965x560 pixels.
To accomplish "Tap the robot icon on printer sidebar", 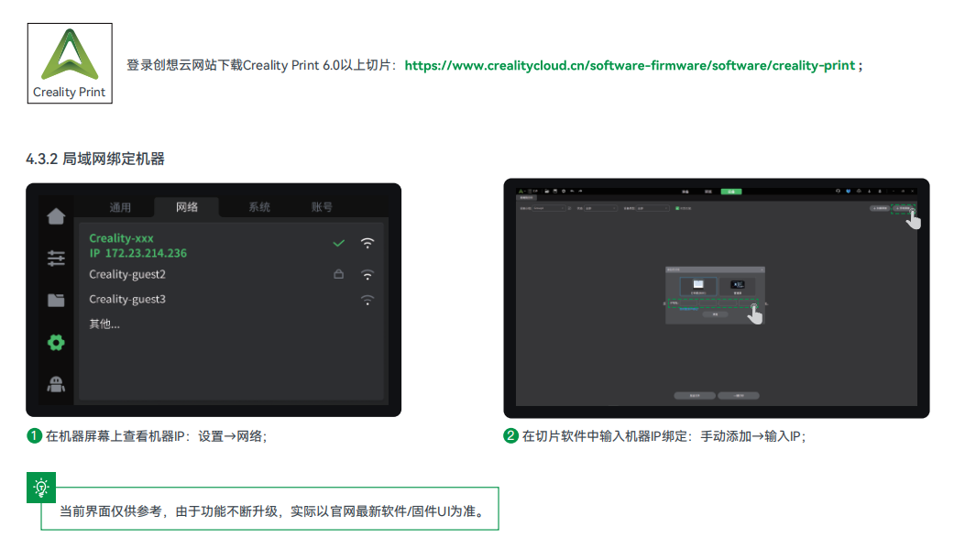I will (x=56, y=385).
